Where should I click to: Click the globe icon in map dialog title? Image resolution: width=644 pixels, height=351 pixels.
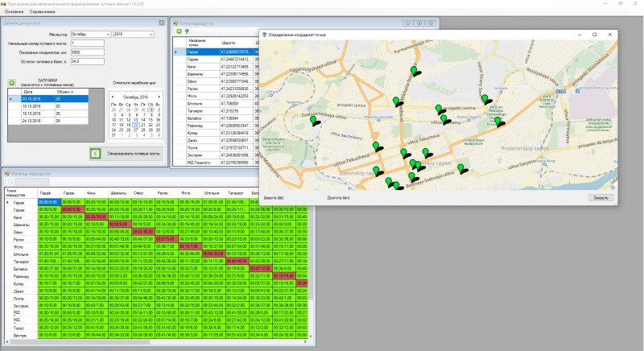265,35
